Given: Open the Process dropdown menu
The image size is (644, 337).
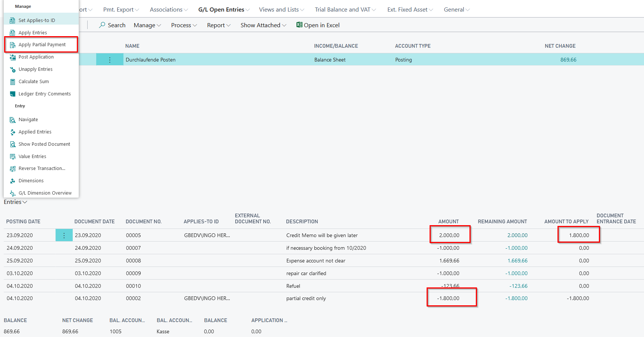Looking at the screenshot, I should 184,25.
